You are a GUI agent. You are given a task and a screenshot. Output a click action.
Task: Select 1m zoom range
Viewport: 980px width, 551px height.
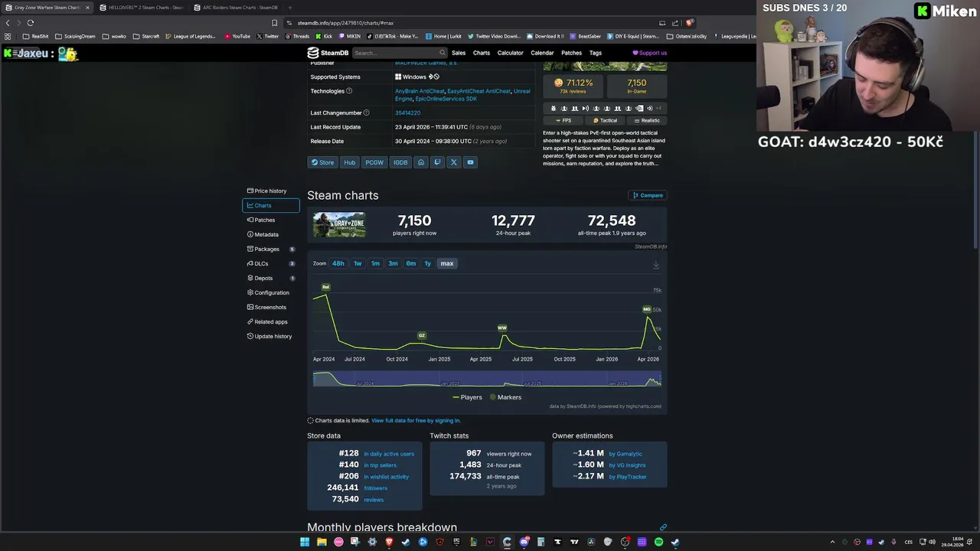[x=375, y=263]
